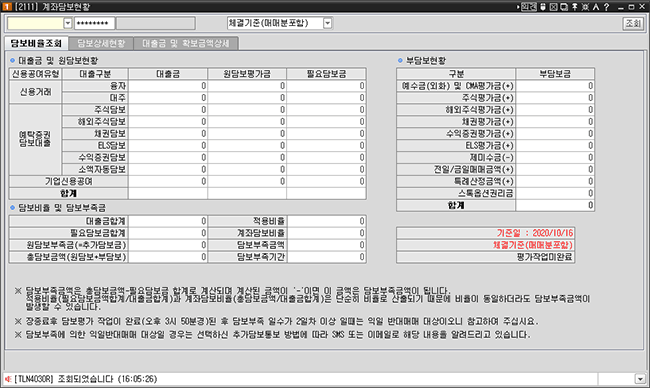
Task: Click the 조회 search button
Action: pos(633,24)
